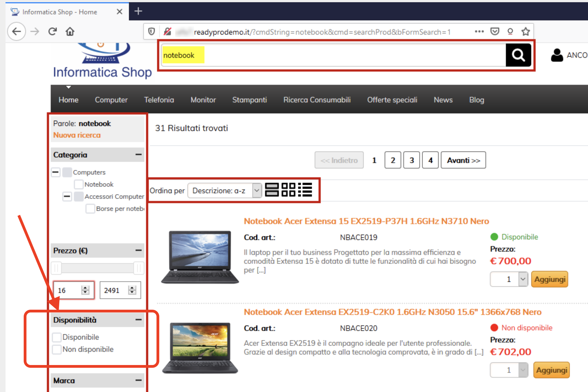Open the Offerte speciali menu item
Screen dimensions: 588x392
click(392, 100)
